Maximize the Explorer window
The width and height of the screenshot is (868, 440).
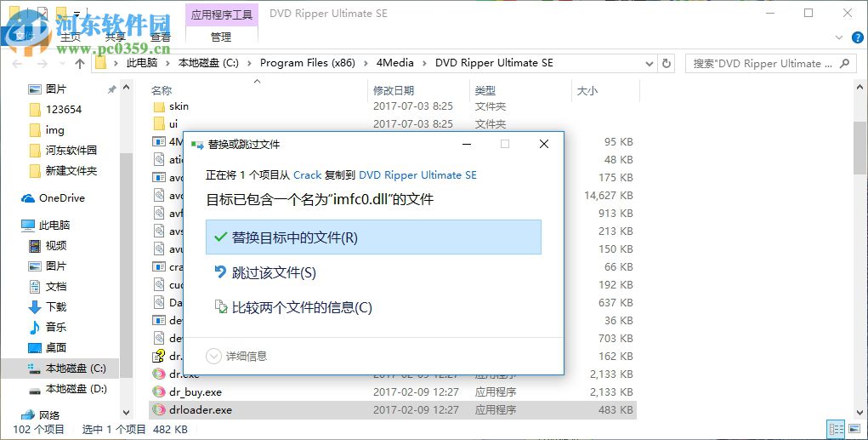(x=808, y=13)
